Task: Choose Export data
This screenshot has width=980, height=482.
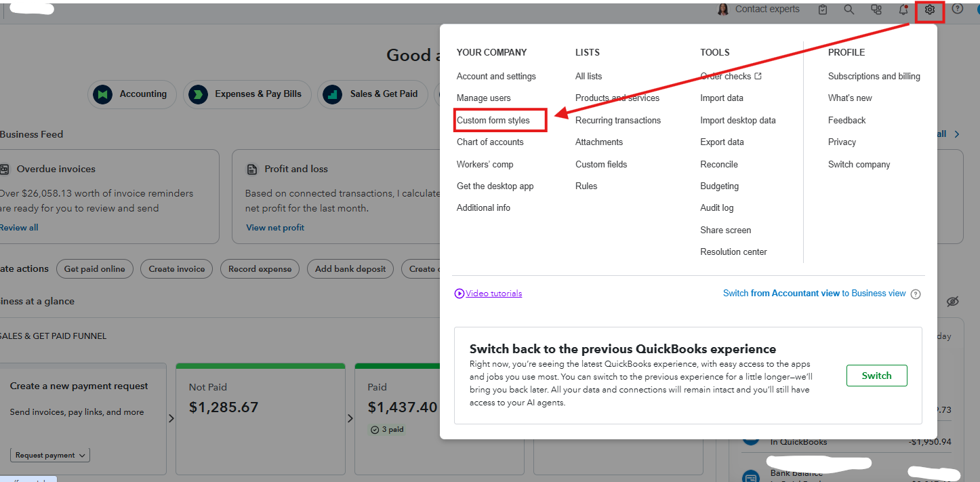Action: [x=722, y=142]
